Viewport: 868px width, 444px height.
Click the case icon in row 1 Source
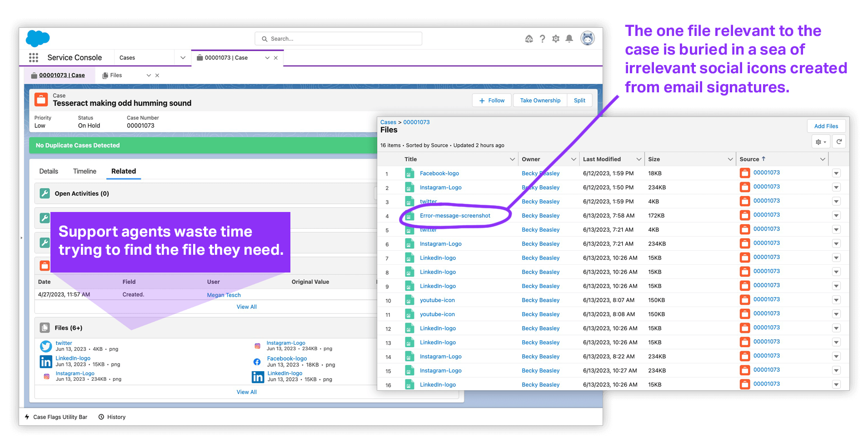pyautogui.click(x=745, y=173)
